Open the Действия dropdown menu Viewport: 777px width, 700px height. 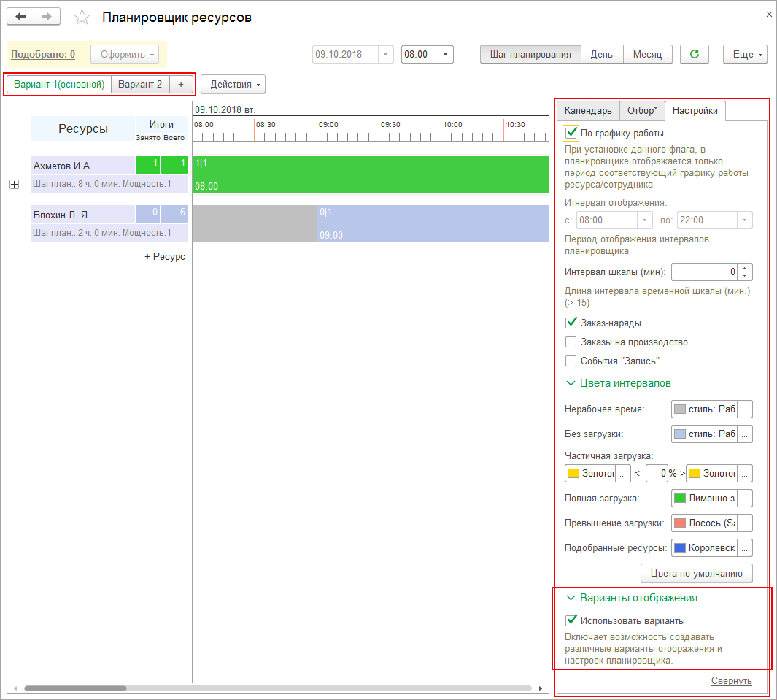click(x=233, y=84)
